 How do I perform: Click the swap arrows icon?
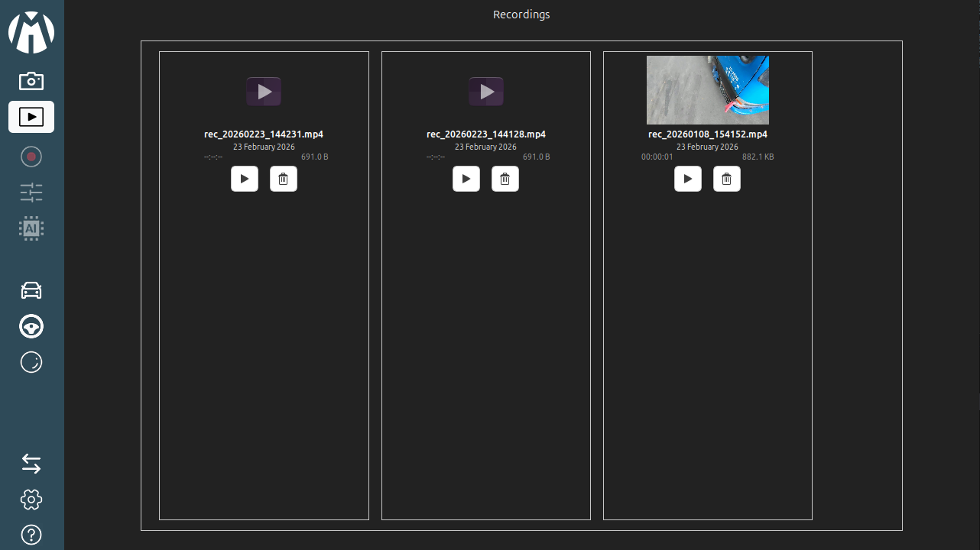tap(31, 464)
